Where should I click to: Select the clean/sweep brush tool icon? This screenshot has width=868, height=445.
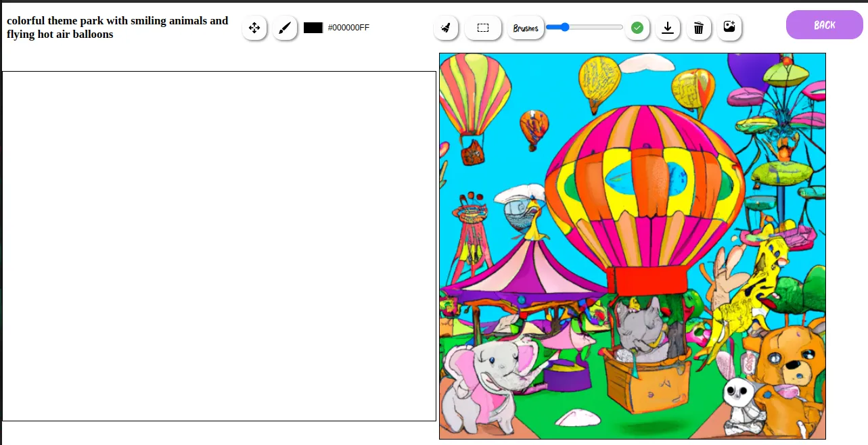pyautogui.click(x=446, y=28)
